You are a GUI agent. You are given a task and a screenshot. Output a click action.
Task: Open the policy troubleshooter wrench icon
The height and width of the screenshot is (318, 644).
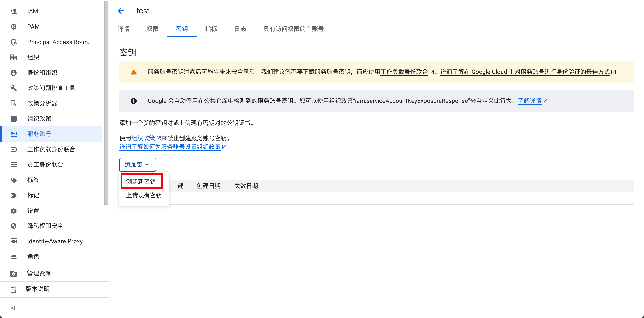tap(13, 88)
